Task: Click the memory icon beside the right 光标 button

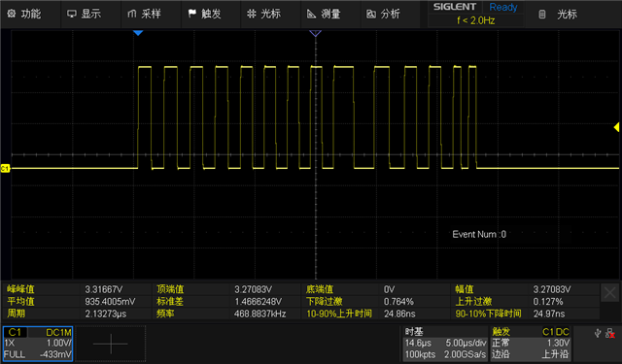Action: [x=542, y=15]
